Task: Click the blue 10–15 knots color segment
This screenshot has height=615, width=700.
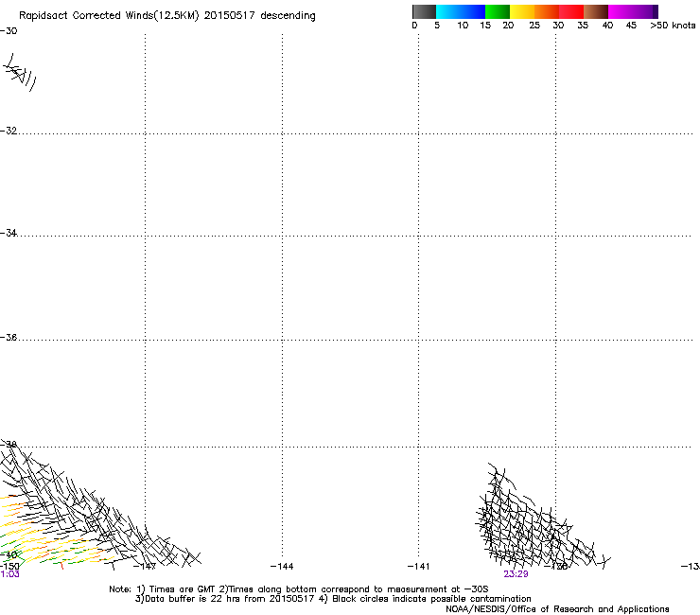Action: point(473,11)
